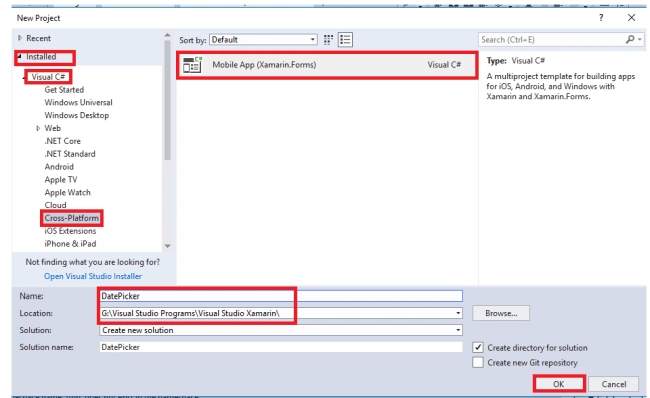Select iOS Extensions category

pos(70,231)
